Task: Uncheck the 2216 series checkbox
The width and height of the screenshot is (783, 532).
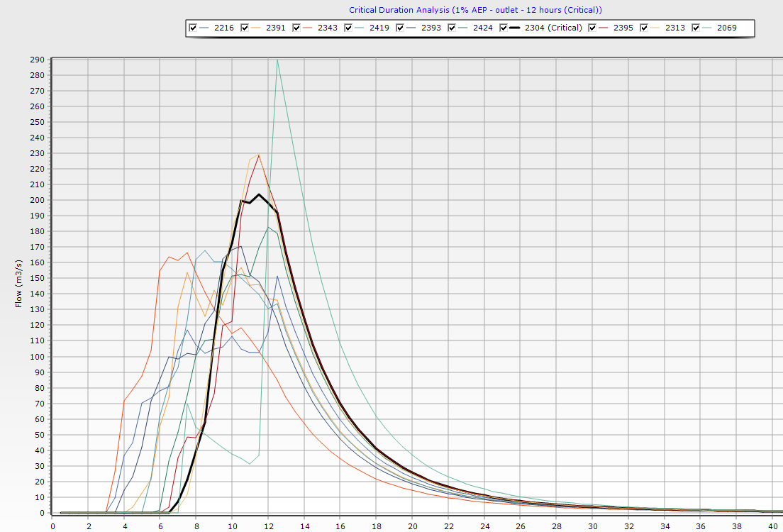Action: (193, 28)
